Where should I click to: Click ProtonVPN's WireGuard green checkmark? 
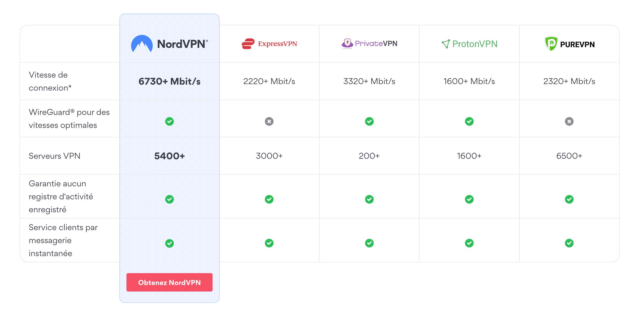pyautogui.click(x=469, y=121)
